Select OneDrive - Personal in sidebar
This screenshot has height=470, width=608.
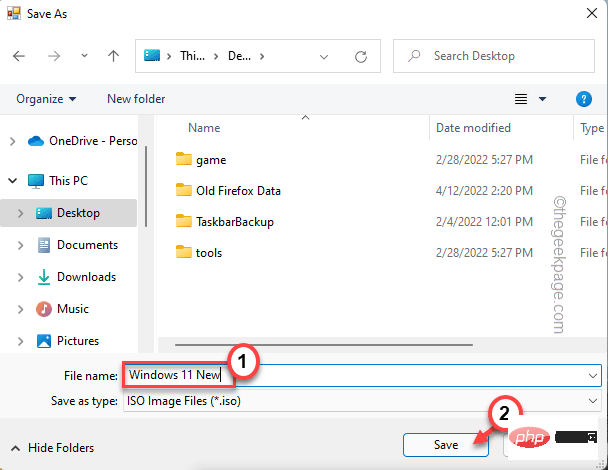(82, 141)
